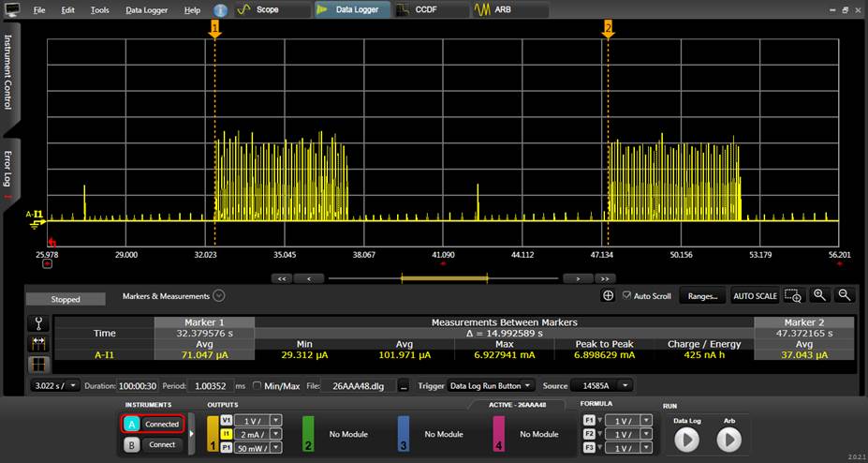Open the Instrument Control side panel

click(x=9, y=72)
